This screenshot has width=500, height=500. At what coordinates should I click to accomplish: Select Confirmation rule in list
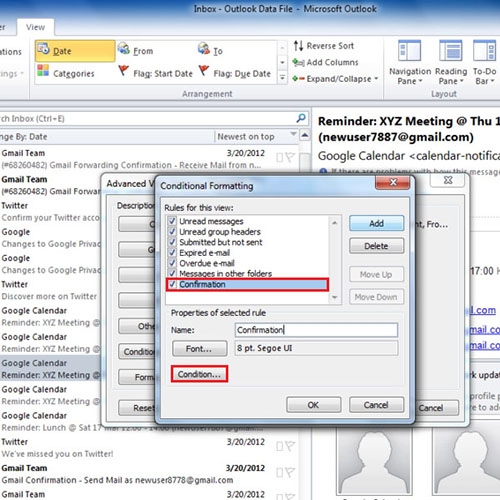pos(247,284)
